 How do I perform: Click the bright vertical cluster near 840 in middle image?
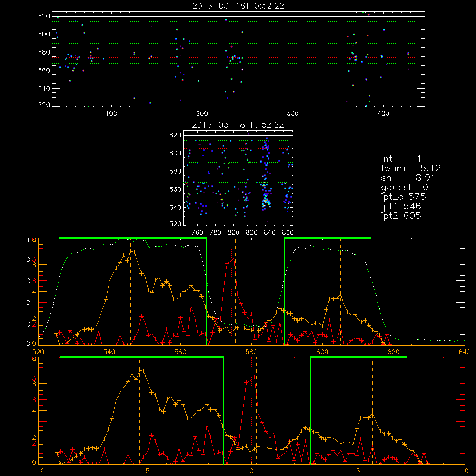[x=266, y=175]
